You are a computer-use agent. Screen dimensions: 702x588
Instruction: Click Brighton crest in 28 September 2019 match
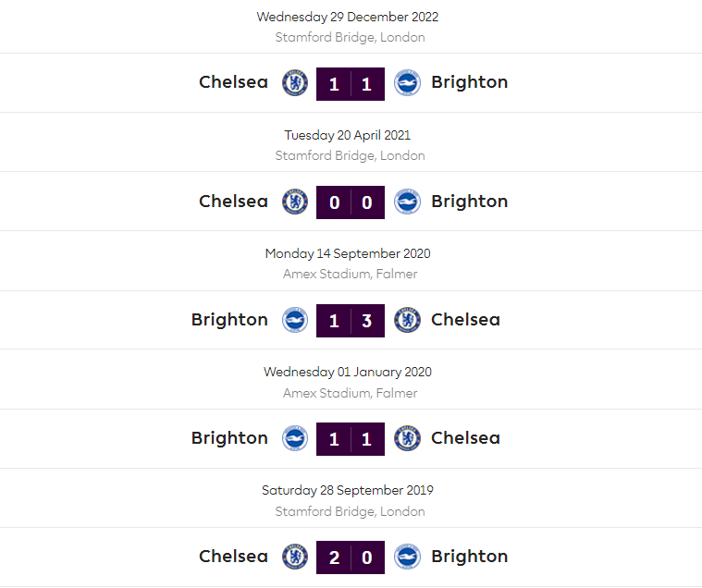[x=407, y=557]
